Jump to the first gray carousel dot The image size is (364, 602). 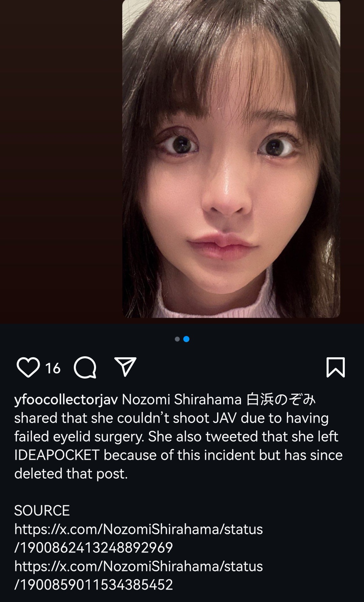pos(177,339)
